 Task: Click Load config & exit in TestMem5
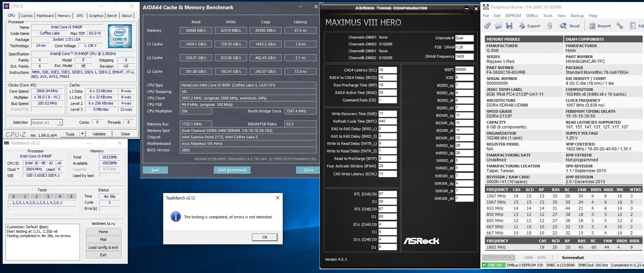tap(103, 247)
